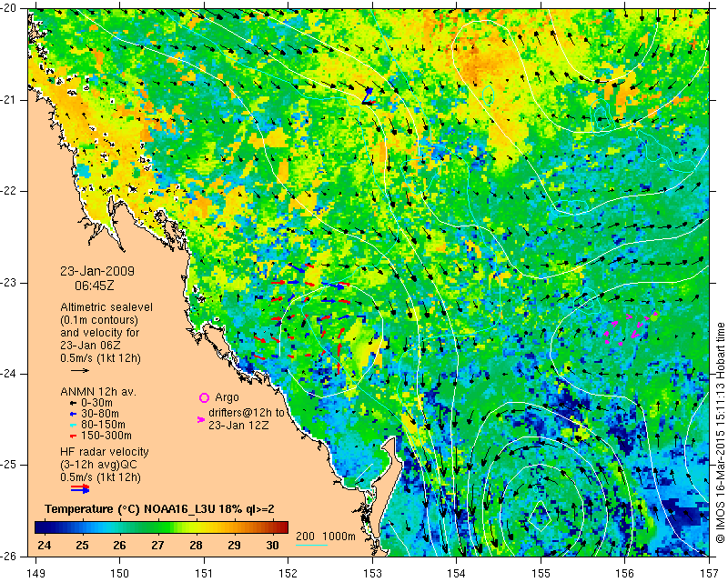The width and height of the screenshot is (728, 582).
Task: Click the red 150-300m ANMN arrow marker
Action: tap(73, 436)
